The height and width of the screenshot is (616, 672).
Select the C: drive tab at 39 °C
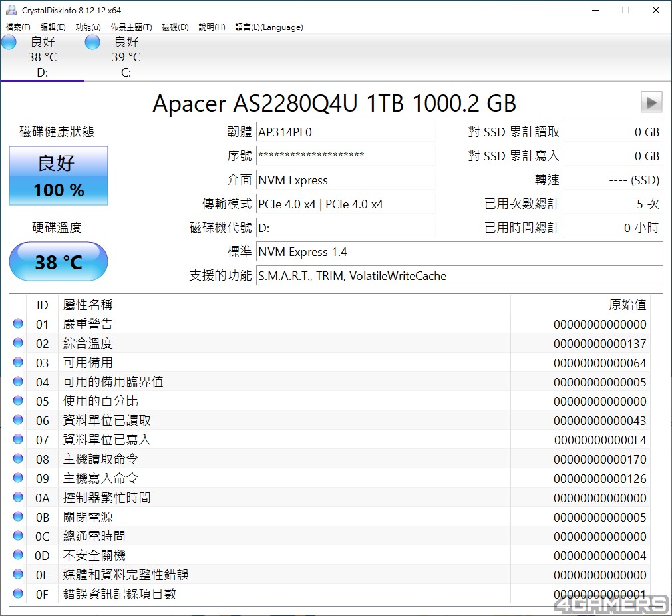[126, 57]
